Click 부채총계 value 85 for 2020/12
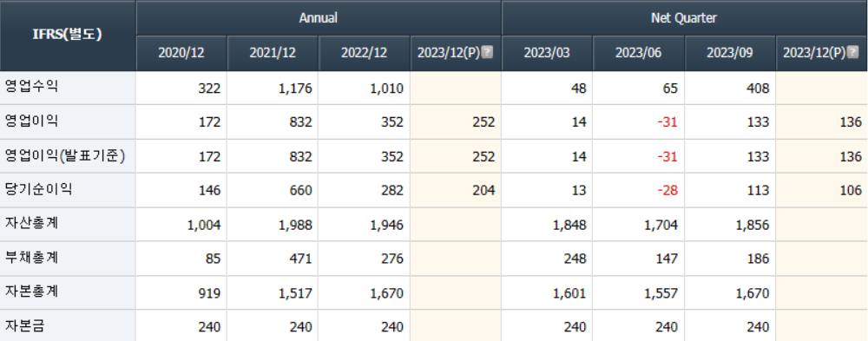This screenshot has width=868, height=341. [x=214, y=259]
